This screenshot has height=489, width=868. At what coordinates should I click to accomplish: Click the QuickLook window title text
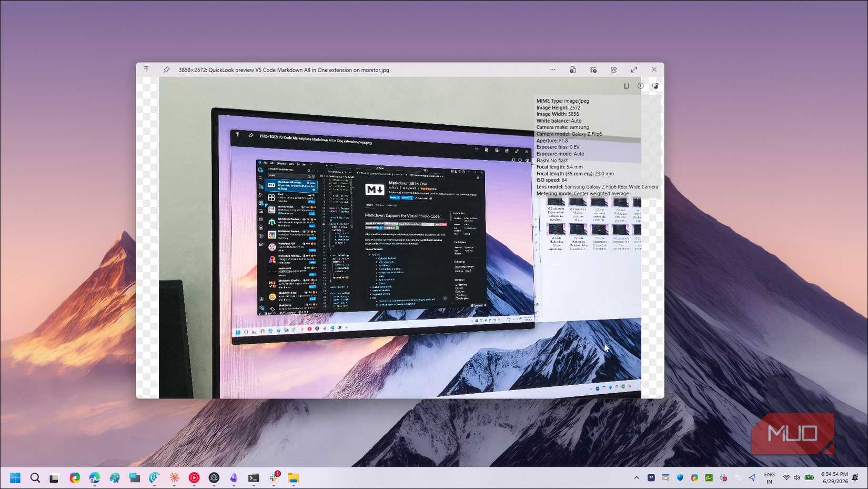point(284,70)
